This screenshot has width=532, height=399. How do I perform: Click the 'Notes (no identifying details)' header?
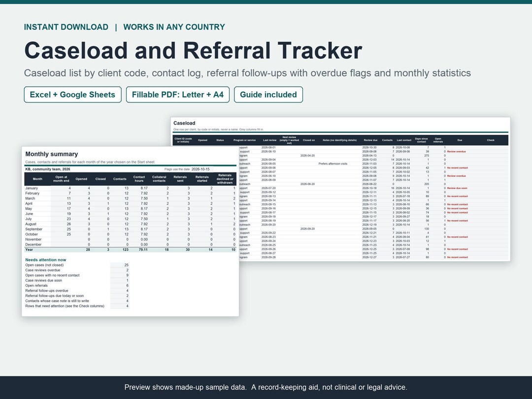[x=339, y=140]
